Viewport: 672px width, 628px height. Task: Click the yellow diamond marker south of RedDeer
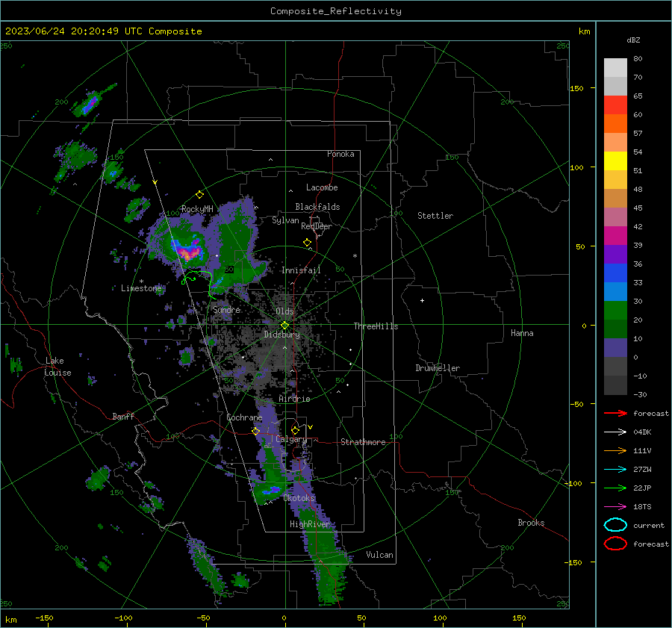(x=308, y=243)
